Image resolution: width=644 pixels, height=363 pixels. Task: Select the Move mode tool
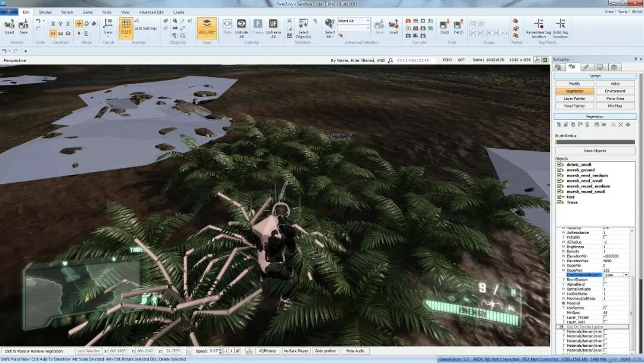click(x=79, y=24)
